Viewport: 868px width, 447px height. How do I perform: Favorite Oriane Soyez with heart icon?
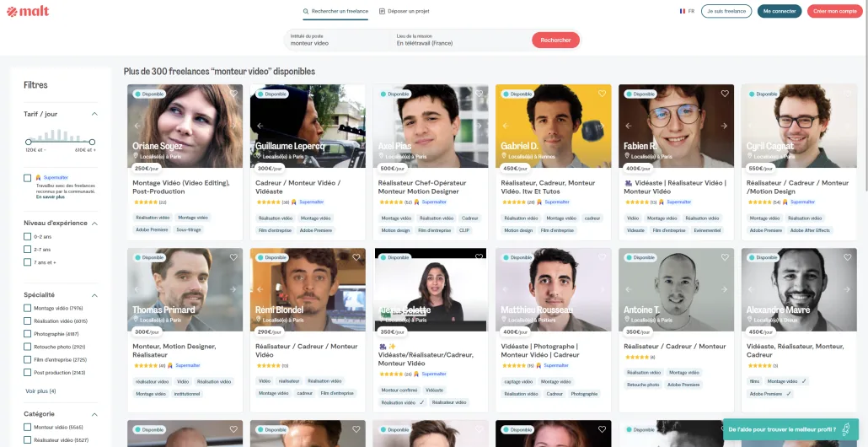pyautogui.click(x=233, y=94)
